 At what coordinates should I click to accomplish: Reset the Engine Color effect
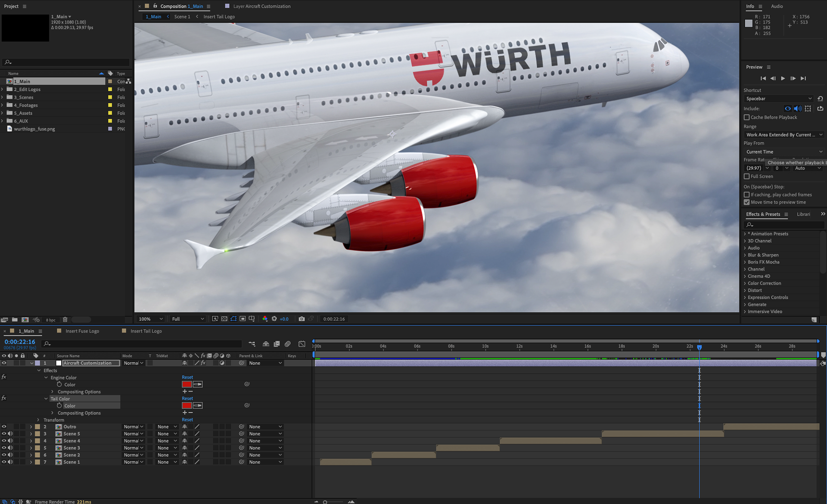pyautogui.click(x=187, y=377)
